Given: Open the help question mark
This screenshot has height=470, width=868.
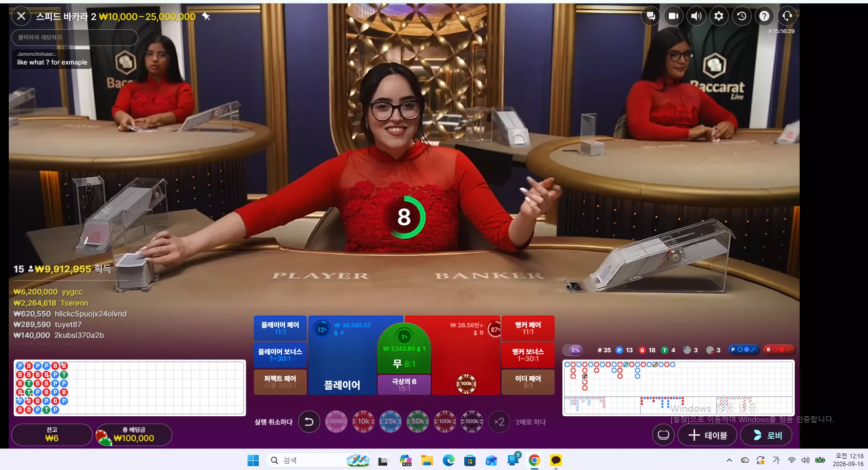Looking at the screenshot, I should (x=765, y=16).
